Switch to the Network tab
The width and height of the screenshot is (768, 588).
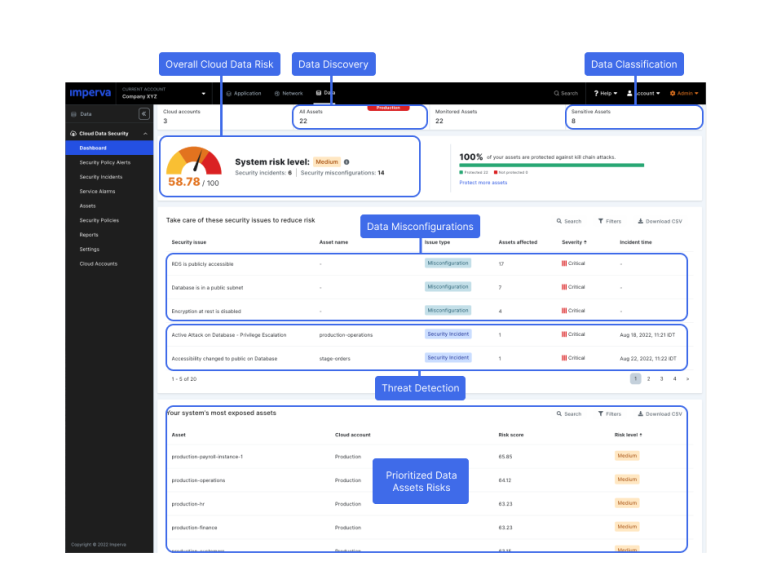coord(288,93)
